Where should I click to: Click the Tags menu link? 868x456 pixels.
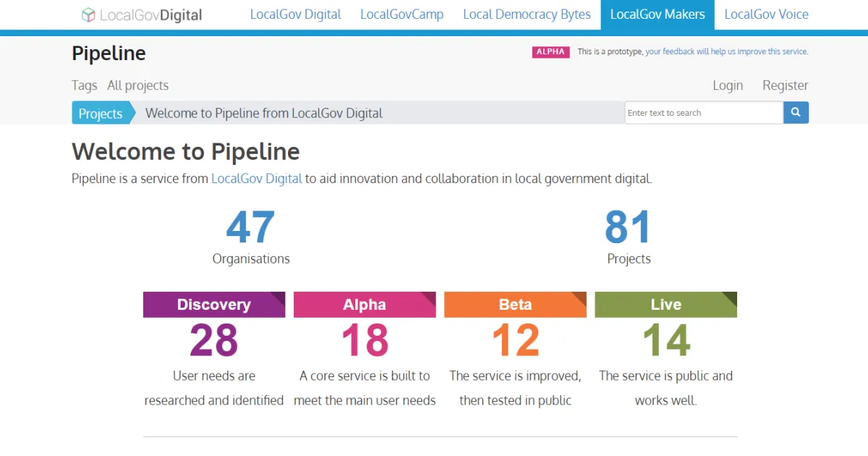[84, 85]
